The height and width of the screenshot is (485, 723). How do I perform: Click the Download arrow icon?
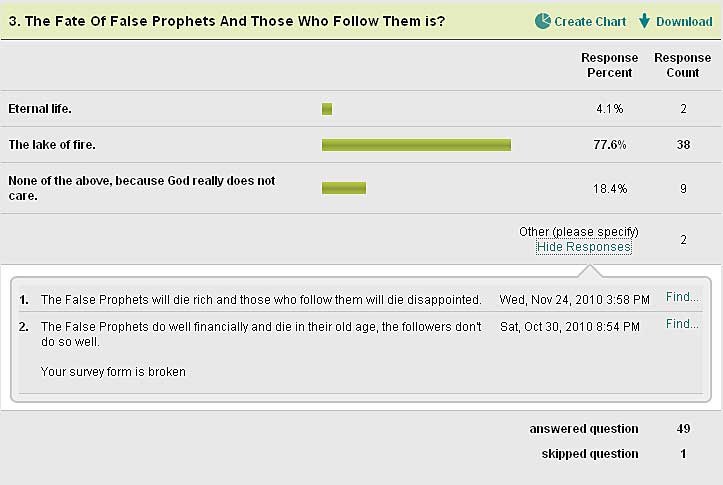644,21
